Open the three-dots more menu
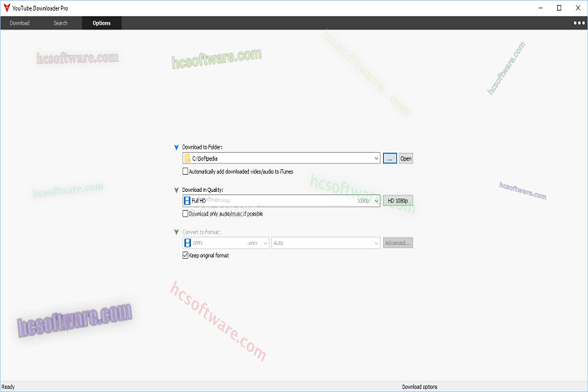Screen dimensions: 588x392 [x=579, y=23]
